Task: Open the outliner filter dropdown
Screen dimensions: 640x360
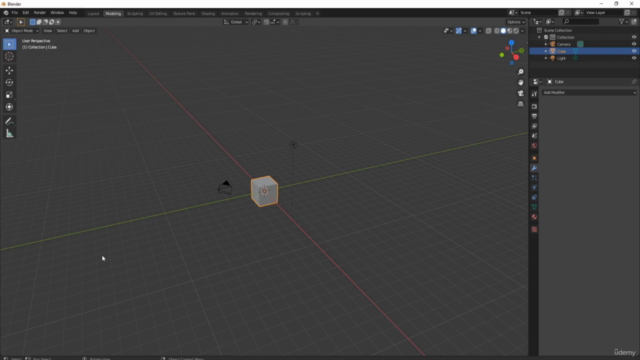Action: pyautogui.click(x=623, y=22)
